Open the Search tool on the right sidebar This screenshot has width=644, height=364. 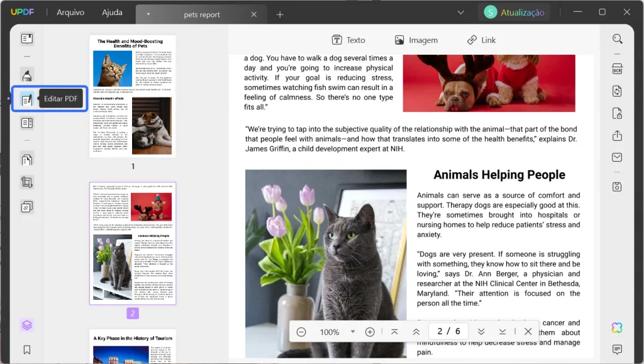tap(617, 38)
